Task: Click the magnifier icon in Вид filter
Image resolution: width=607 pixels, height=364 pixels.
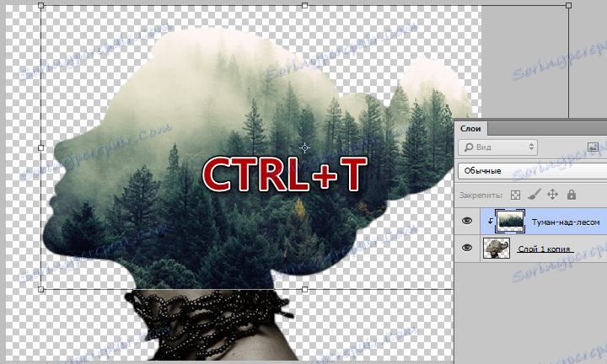Action: pos(469,147)
